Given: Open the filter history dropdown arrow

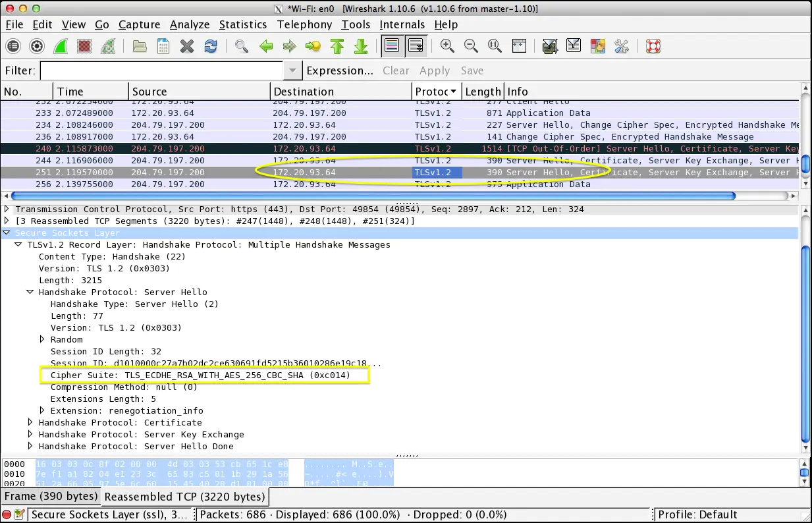Looking at the screenshot, I should click(x=292, y=70).
